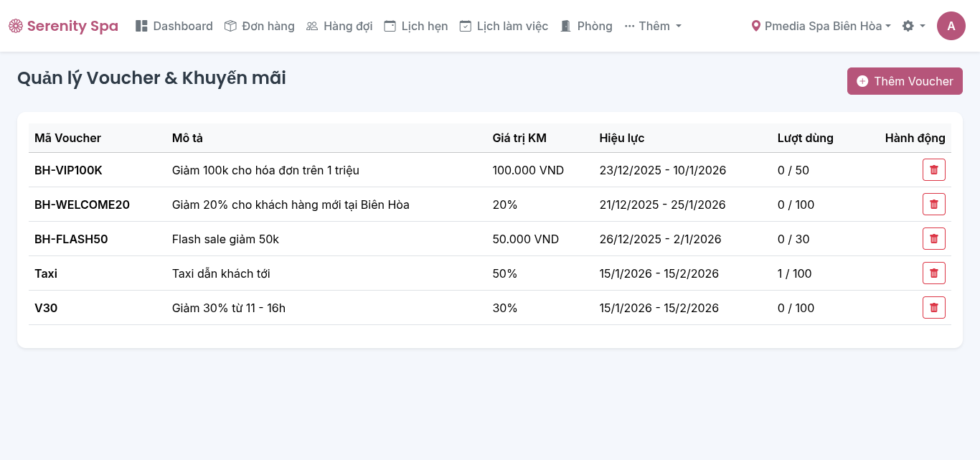Navigate to Hàng đợi
This screenshot has height=460, width=980.
point(339,26)
